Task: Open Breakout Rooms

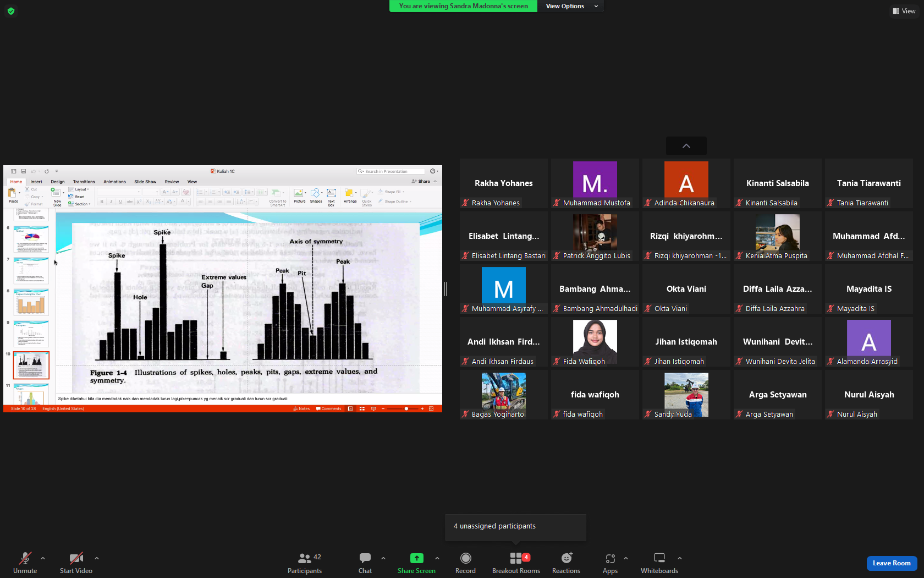Action: tap(516, 563)
